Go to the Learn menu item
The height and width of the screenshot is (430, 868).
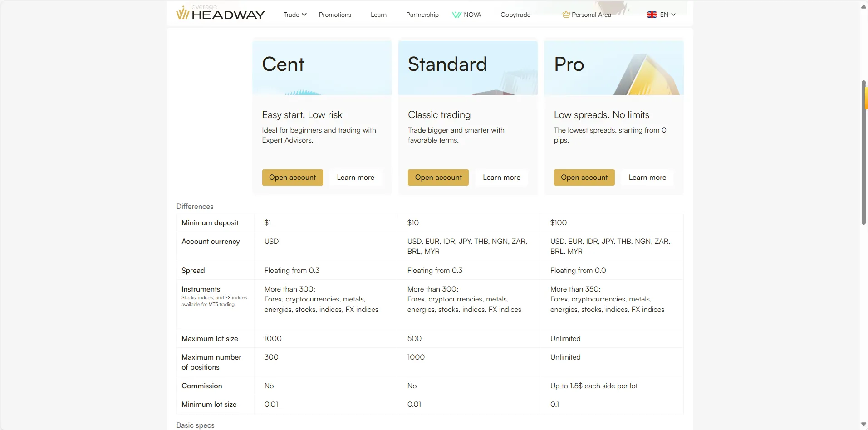[x=378, y=15]
